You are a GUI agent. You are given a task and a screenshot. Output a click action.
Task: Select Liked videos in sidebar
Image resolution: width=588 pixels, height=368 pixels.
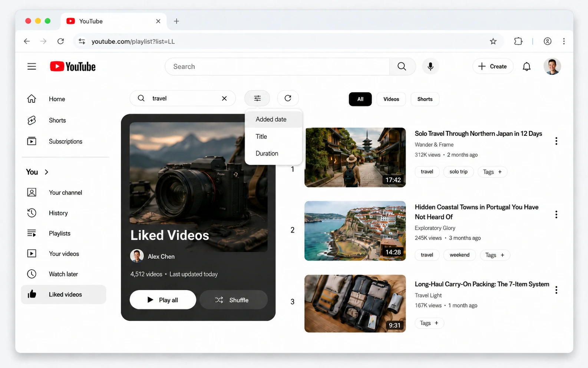click(x=64, y=295)
